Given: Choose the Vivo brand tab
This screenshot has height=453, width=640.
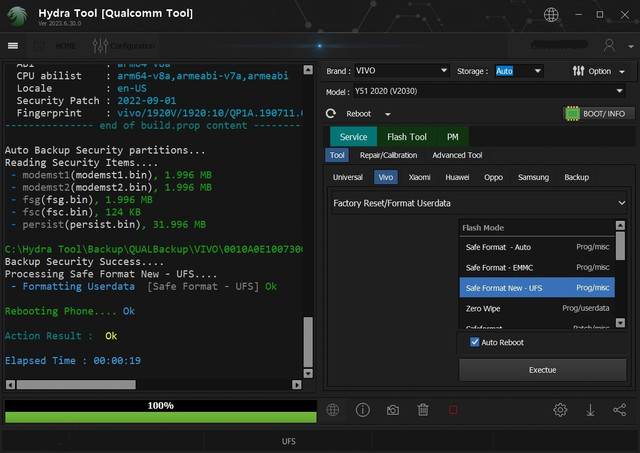Looking at the screenshot, I should 386,177.
